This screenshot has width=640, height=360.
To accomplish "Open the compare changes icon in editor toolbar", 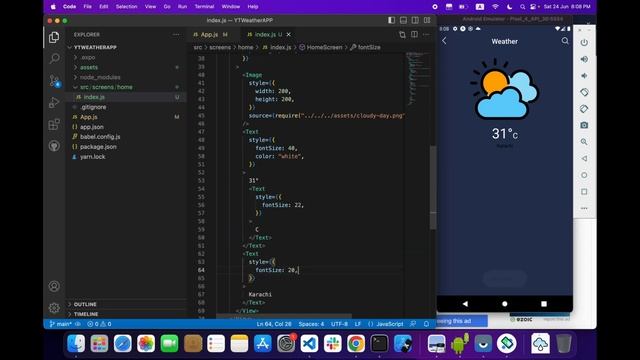I will 402,35.
